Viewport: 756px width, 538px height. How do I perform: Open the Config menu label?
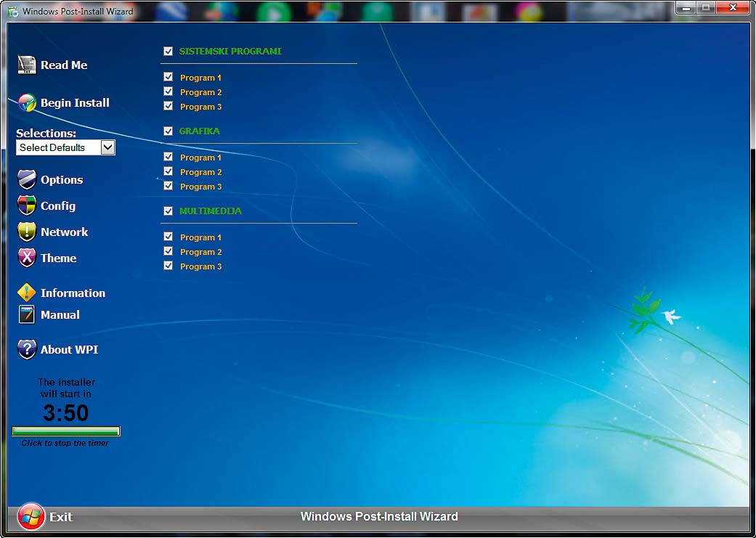click(58, 206)
